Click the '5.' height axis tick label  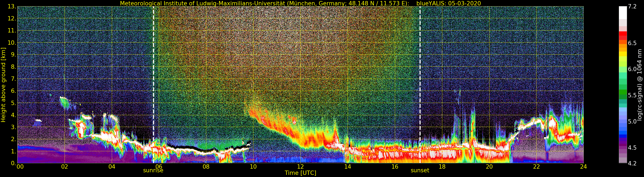coord(14,103)
